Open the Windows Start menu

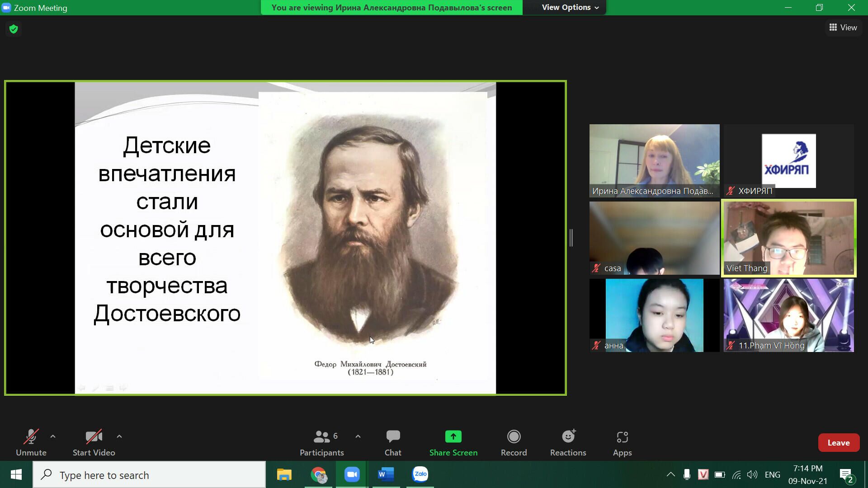pyautogui.click(x=16, y=474)
